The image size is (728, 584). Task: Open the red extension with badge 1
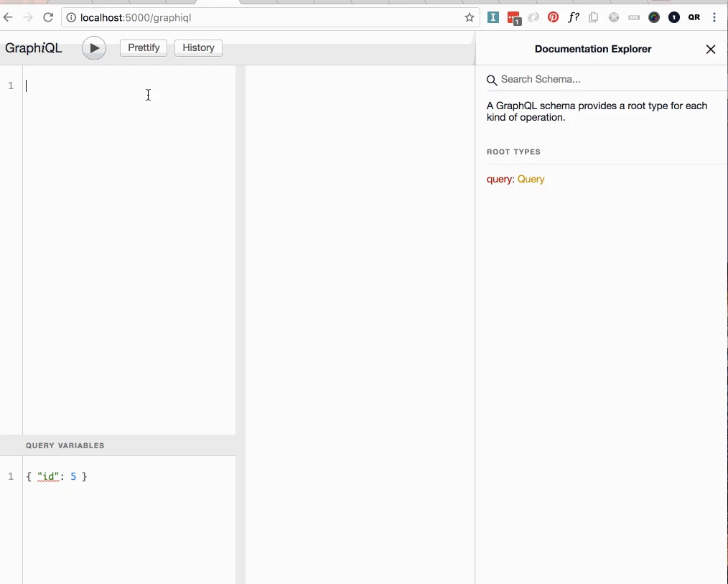(x=514, y=18)
